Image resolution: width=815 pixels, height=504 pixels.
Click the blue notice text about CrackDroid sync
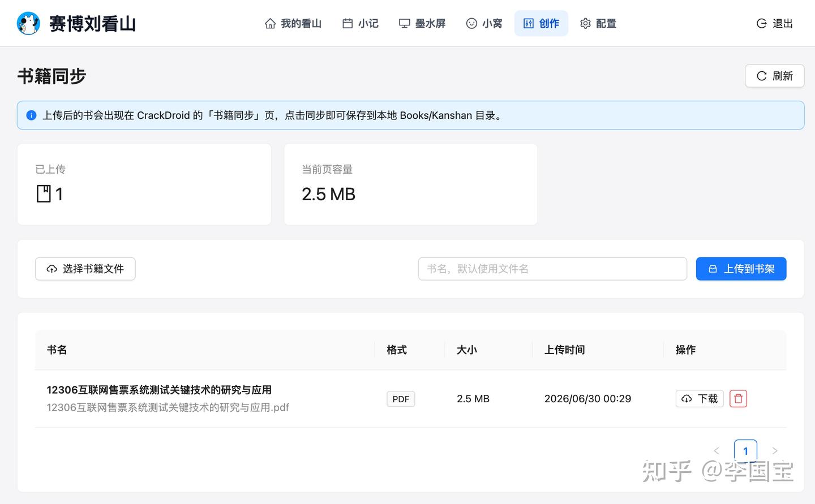[x=272, y=115]
